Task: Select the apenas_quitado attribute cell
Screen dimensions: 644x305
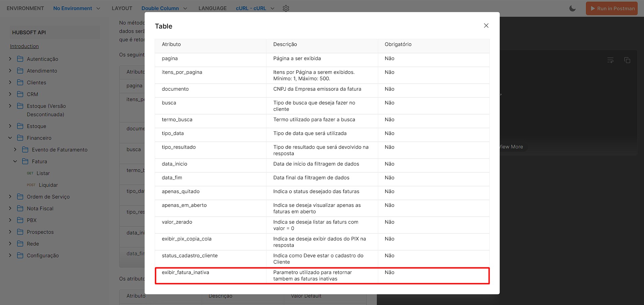Action: point(211,193)
